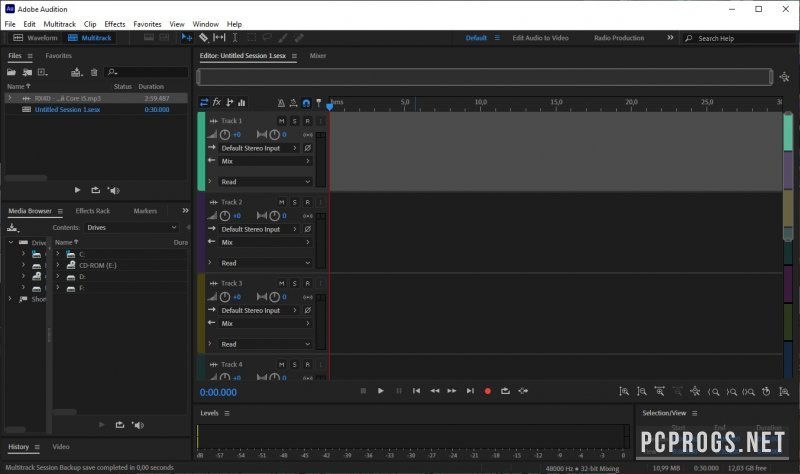
Task: Mute Track 2
Action: pos(282,202)
